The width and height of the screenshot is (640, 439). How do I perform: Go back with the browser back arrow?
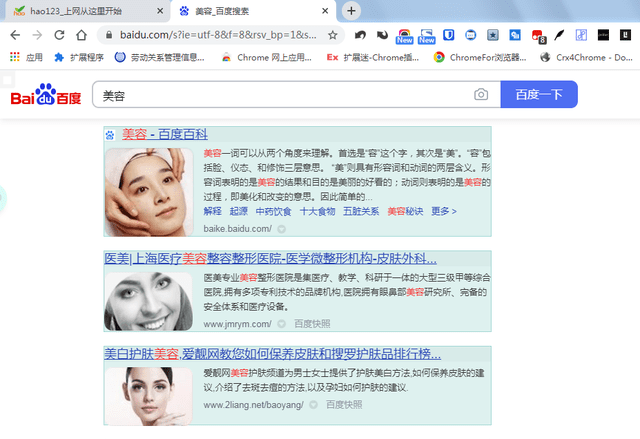pyautogui.click(x=15, y=35)
